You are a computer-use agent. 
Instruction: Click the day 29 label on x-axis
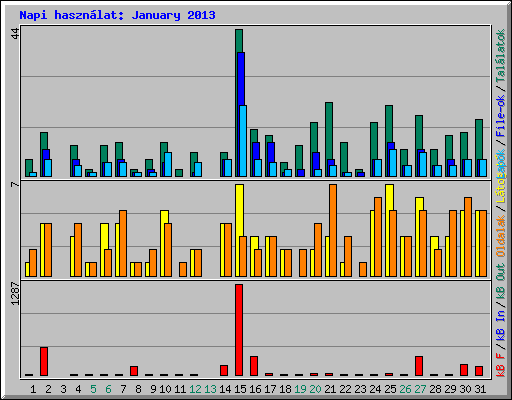coord(450,389)
